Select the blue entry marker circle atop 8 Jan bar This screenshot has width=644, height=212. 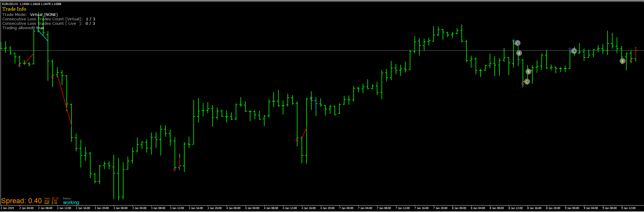point(517,43)
